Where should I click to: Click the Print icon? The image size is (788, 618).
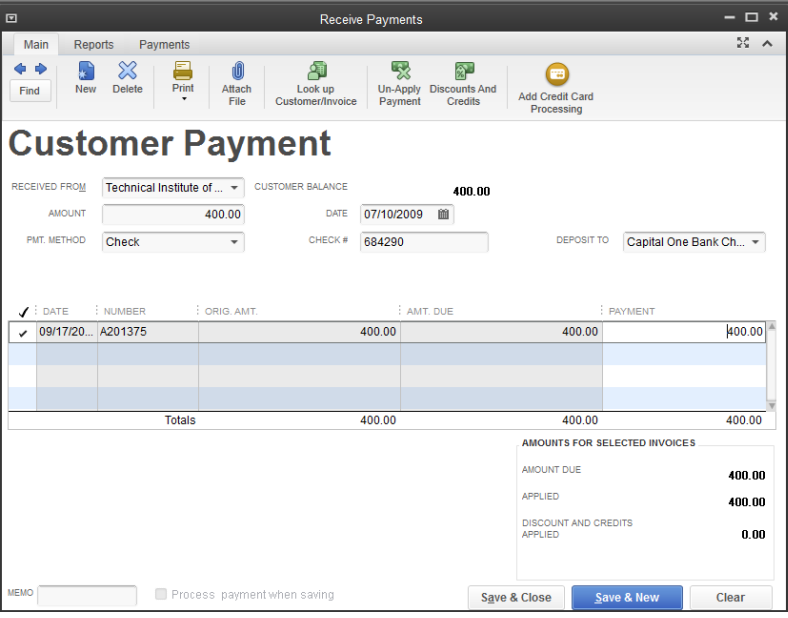click(x=183, y=71)
